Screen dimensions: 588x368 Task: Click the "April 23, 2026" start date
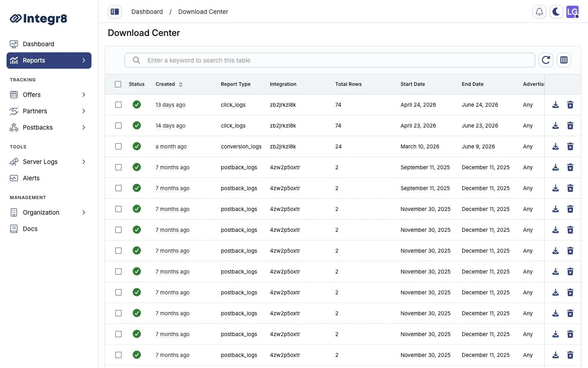pos(418,126)
